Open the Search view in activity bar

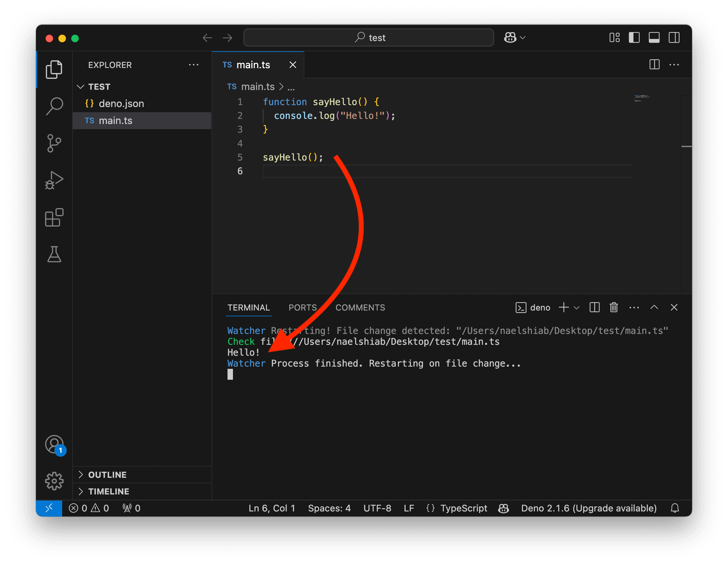[54, 106]
